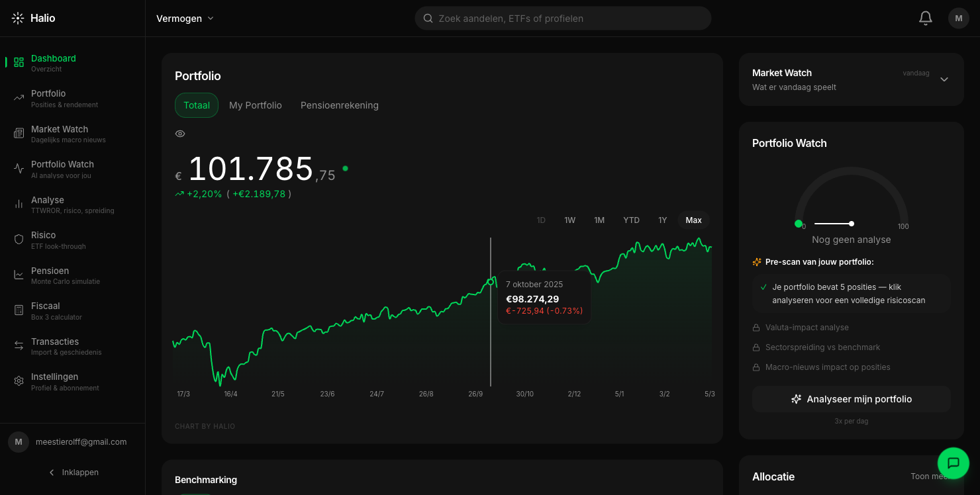Image resolution: width=980 pixels, height=495 pixels.
Task: Click the Halio logo icon
Action: pyautogui.click(x=18, y=18)
